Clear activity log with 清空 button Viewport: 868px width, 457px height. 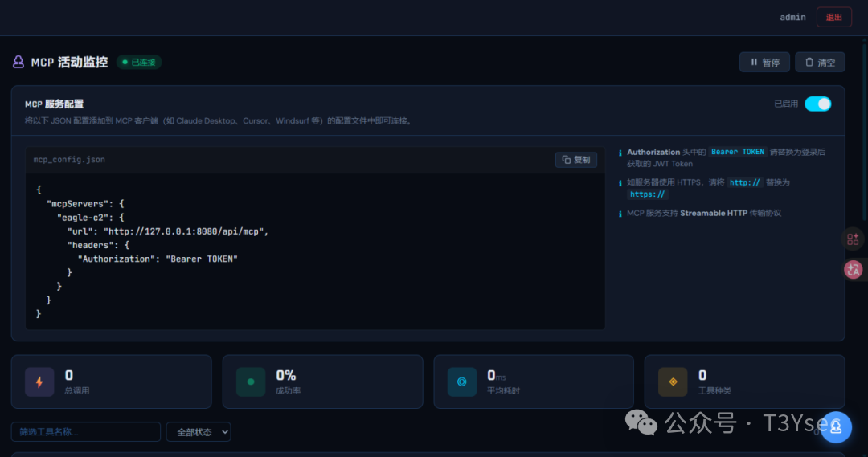[x=820, y=63]
